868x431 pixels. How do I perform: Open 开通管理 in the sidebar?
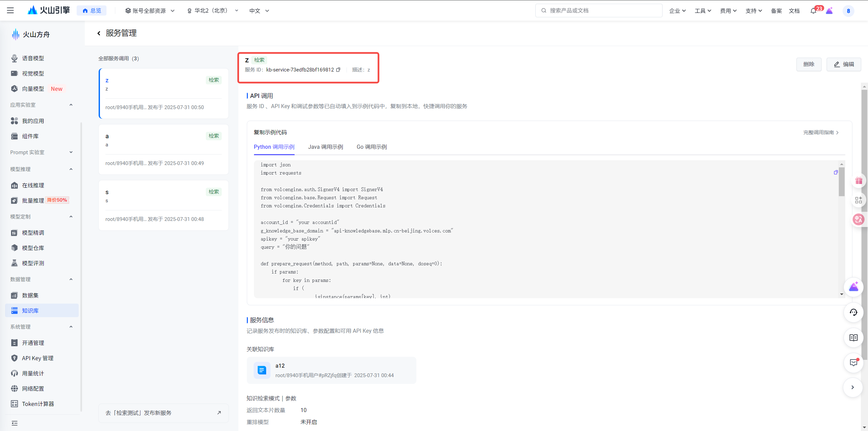tap(42, 343)
